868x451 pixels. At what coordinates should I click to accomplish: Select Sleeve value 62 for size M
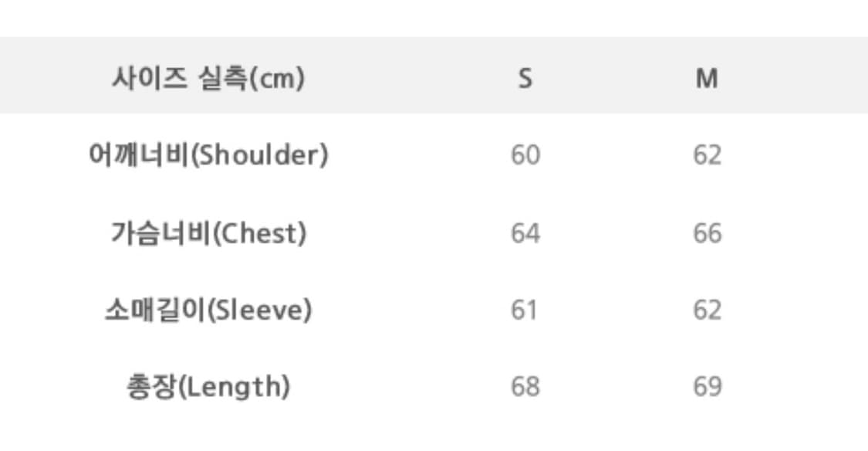point(707,310)
